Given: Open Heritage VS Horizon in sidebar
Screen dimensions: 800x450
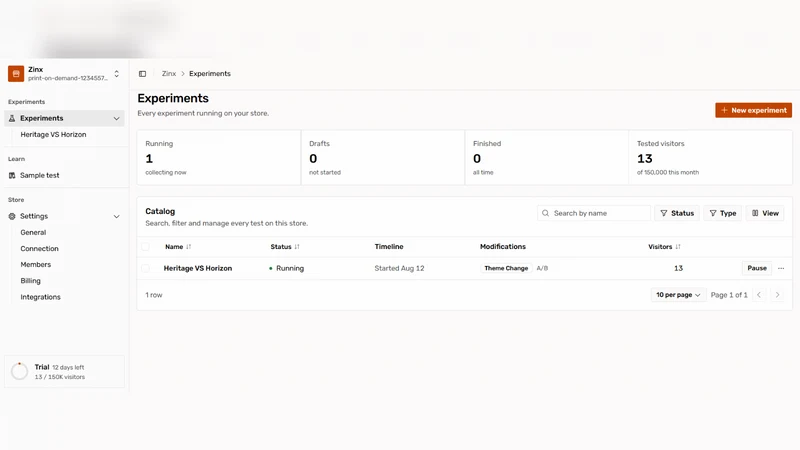Looking at the screenshot, I should [53, 135].
